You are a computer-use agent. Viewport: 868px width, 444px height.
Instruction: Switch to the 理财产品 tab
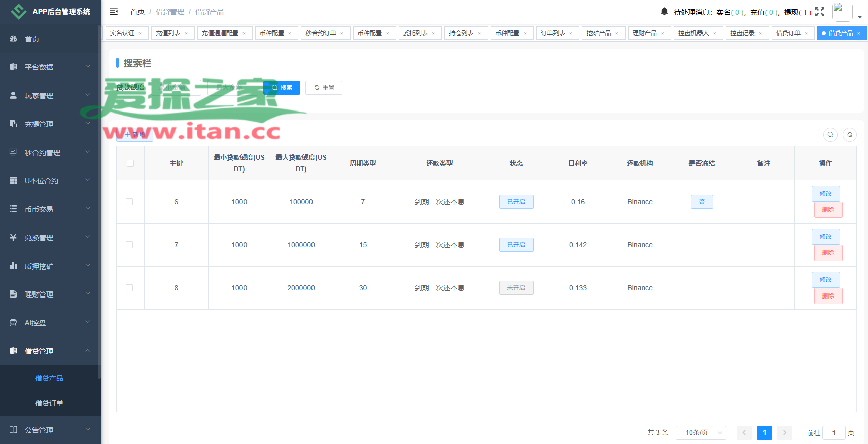click(644, 33)
